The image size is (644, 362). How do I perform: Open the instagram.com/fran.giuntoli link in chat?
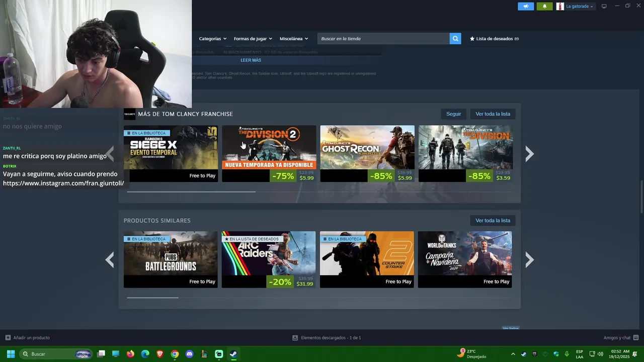(63, 184)
